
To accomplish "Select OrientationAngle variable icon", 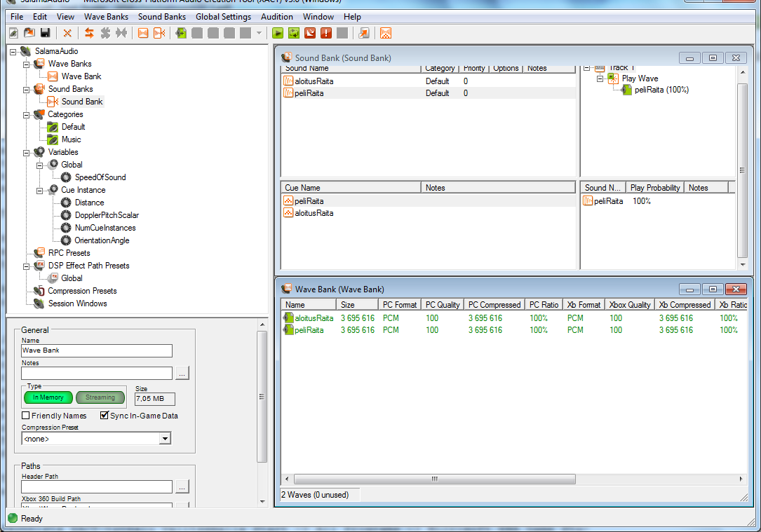I will [66, 240].
